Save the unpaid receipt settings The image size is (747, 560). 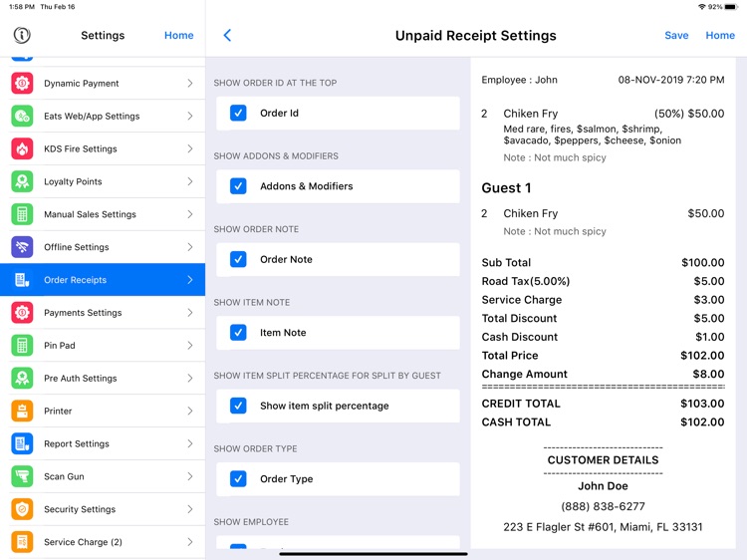click(676, 35)
